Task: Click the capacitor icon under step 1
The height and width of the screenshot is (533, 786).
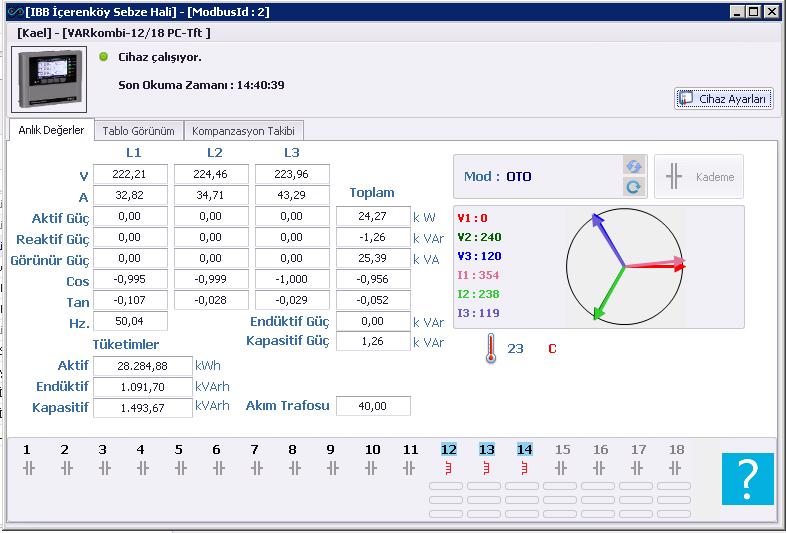Action: [27, 468]
